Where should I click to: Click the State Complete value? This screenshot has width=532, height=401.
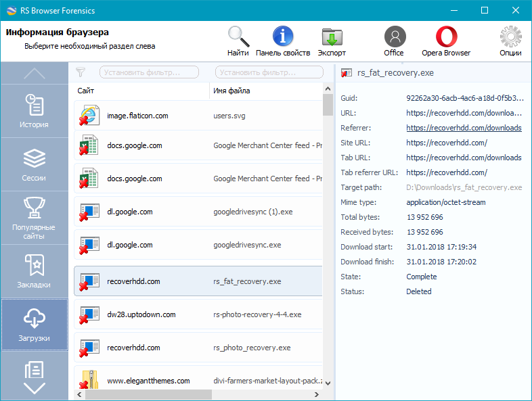pos(422,277)
